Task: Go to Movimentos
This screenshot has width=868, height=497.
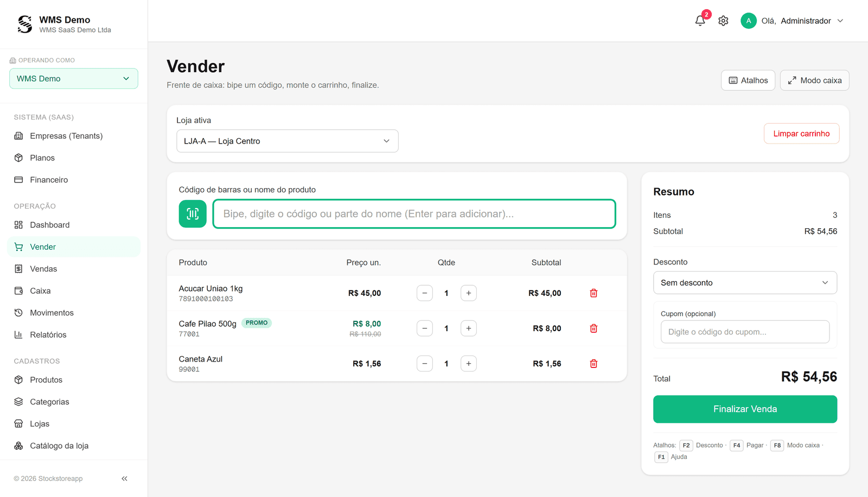Action: (x=74, y=313)
